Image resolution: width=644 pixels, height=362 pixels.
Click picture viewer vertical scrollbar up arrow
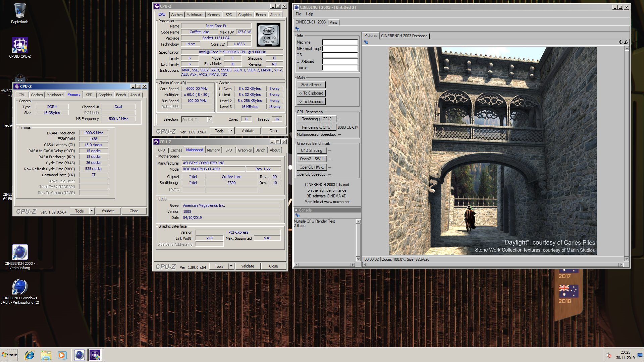pyautogui.click(x=626, y=48)
